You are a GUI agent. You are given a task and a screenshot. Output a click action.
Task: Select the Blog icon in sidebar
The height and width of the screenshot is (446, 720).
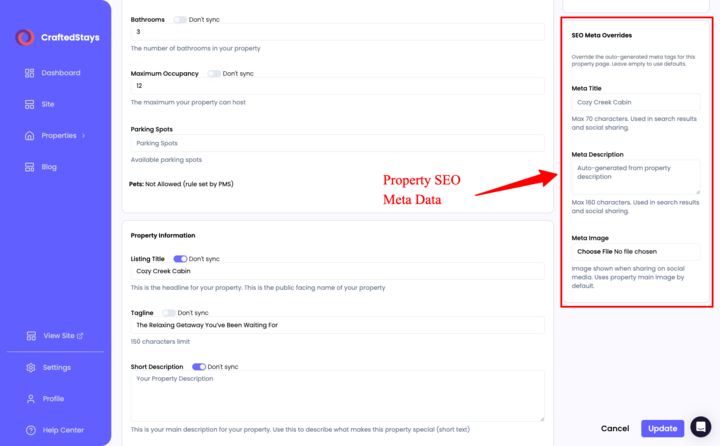[29, 167]
